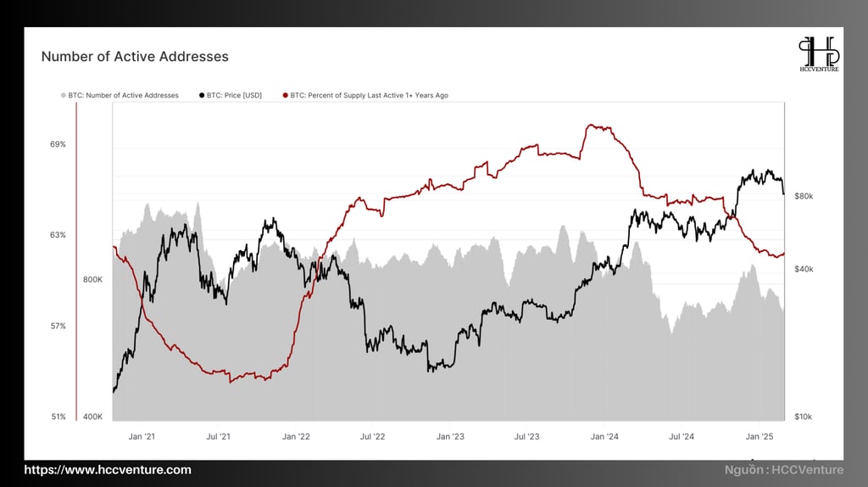The height and width of the screenshot is (487, 868).
Task: Select the Jul '22 x-axis label
Action: 373,437
